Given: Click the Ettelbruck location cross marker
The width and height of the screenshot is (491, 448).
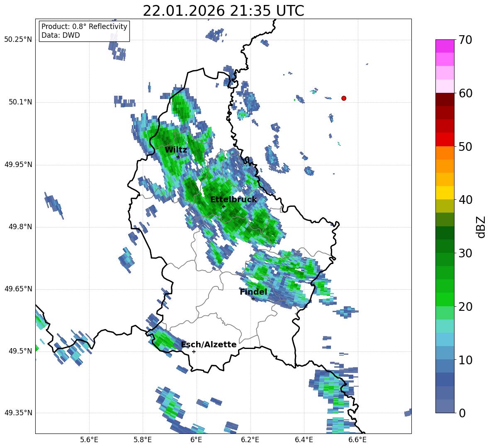Looking at the screenshot, I should (224, 207).
